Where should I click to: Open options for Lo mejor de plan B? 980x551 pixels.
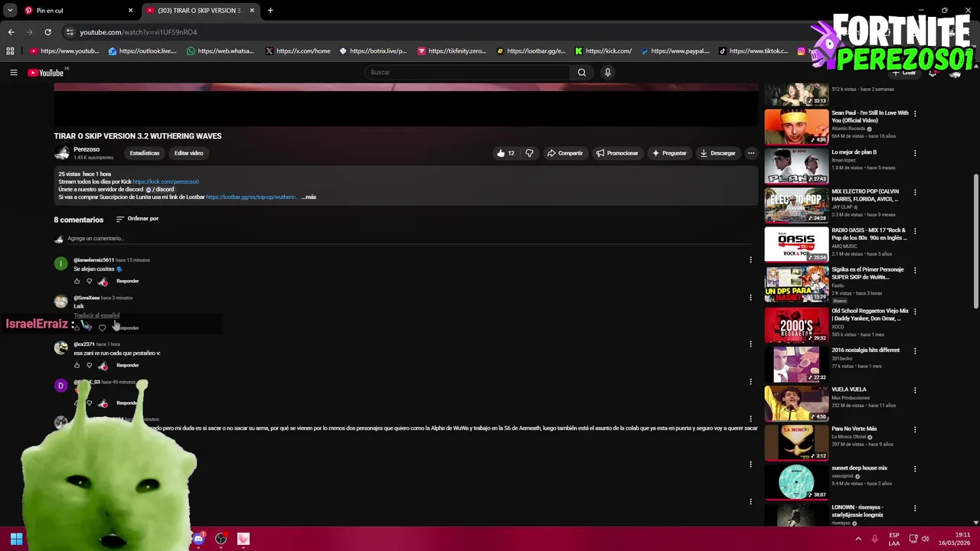point(915,153)
